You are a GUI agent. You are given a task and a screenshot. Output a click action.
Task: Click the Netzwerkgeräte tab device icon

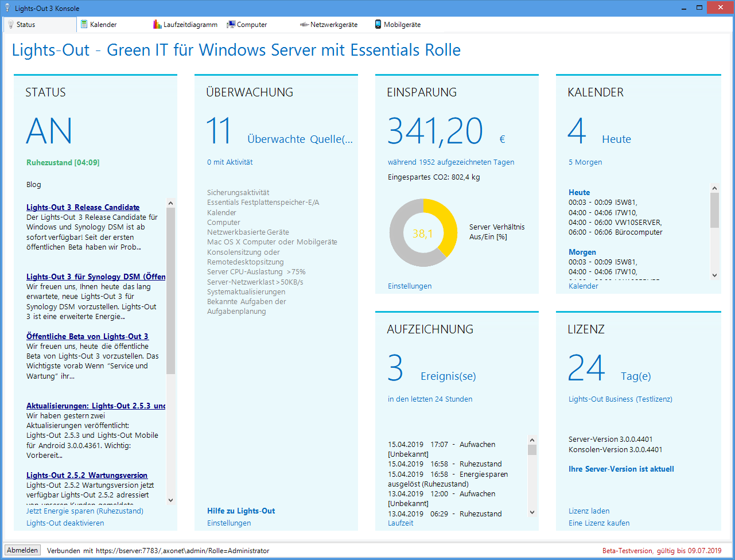(304, 25)
